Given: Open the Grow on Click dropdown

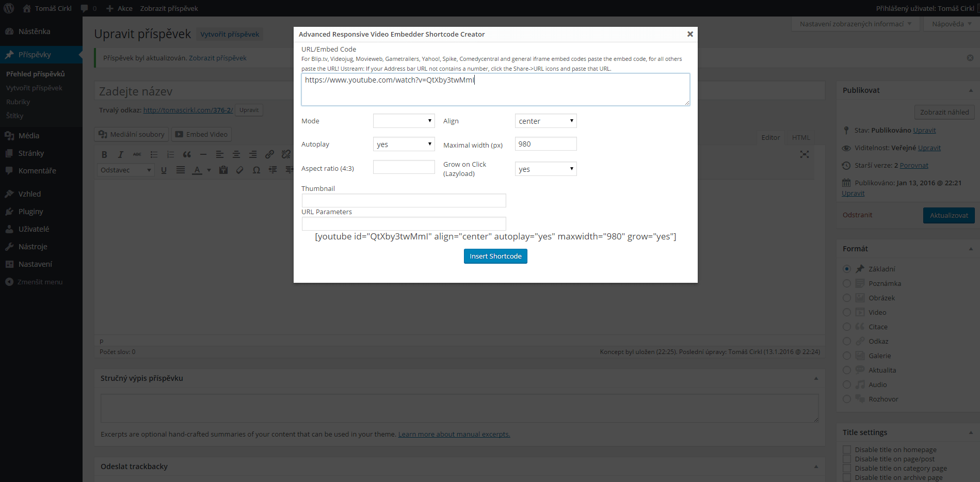Looking at the screenshot, I should coord(546,169).
